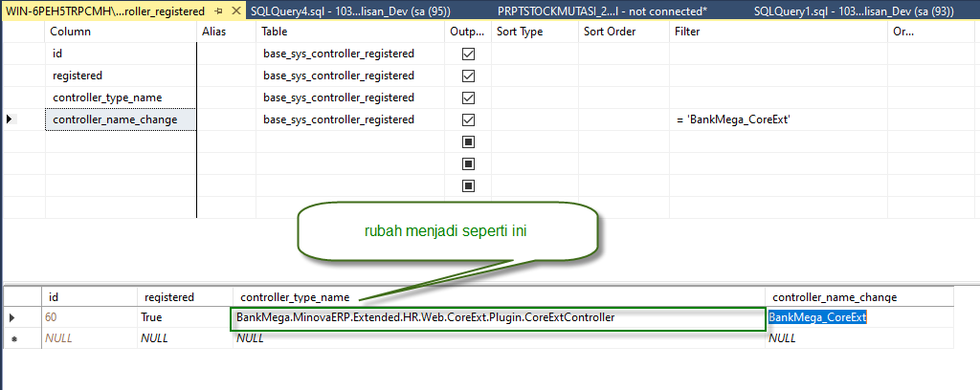Viewport: 980px width, 390px height.
Task: Select result row 60 via its row arrow
Action: 11,317
